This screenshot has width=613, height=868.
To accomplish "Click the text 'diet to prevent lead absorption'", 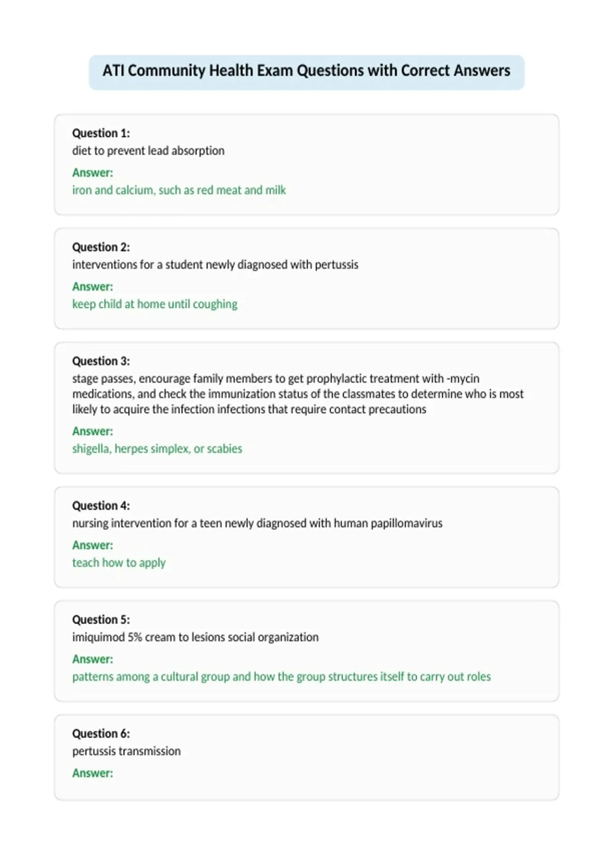I will pos(148,151).
